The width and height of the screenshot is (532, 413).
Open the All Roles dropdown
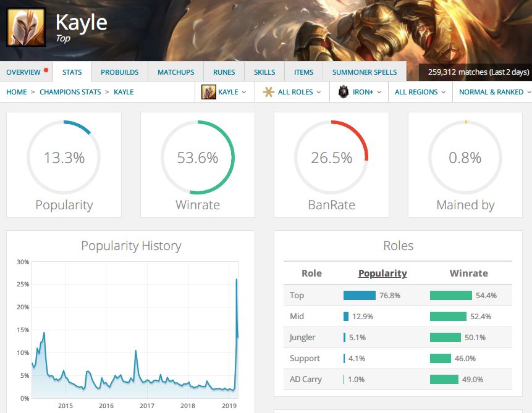292,92
